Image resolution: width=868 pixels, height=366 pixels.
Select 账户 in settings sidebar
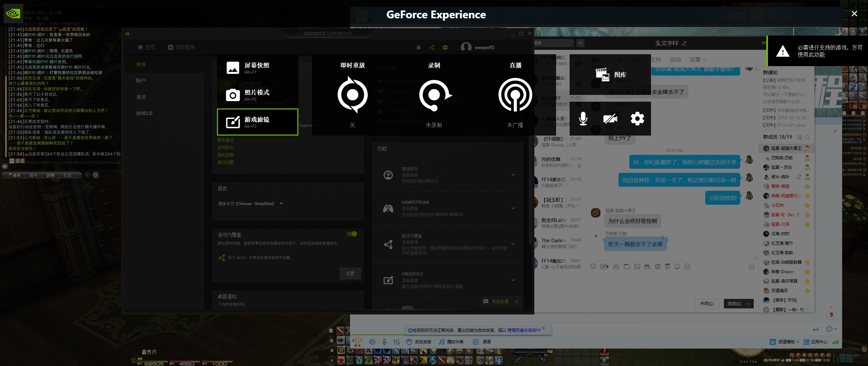[x=141, y=81]
